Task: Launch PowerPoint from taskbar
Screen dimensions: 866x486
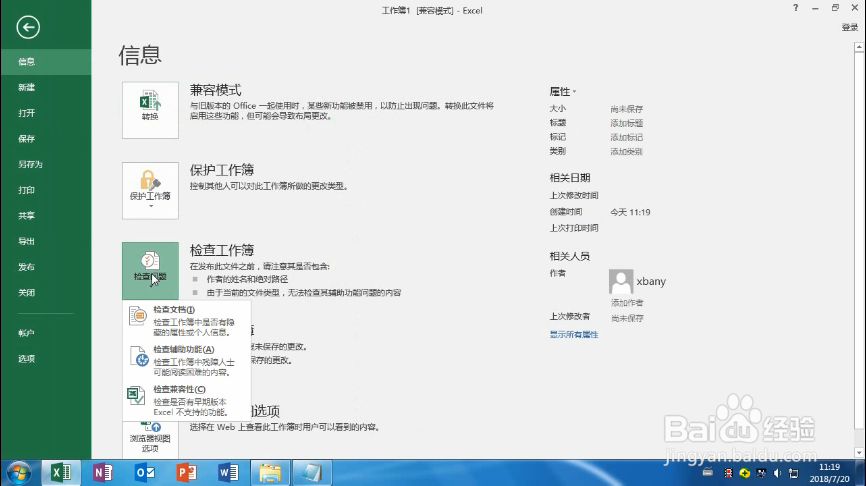Action: 187,473
